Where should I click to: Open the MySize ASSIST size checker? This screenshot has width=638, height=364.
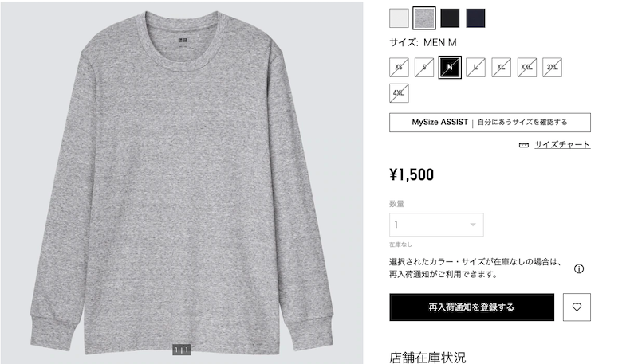[x=490, y=123]
